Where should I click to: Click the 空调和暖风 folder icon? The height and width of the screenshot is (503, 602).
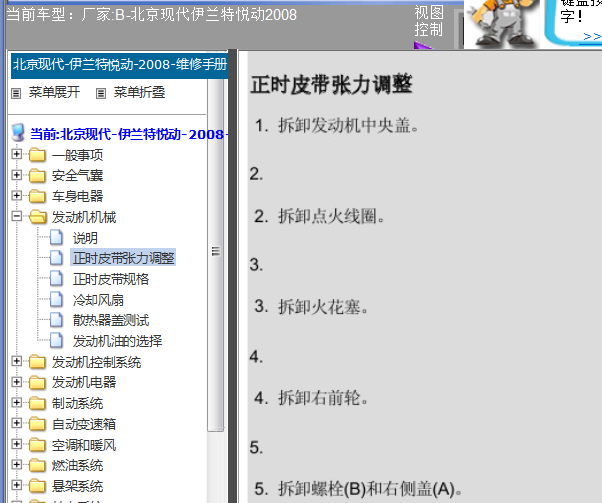pyautogui.click(x=37, y=445)
